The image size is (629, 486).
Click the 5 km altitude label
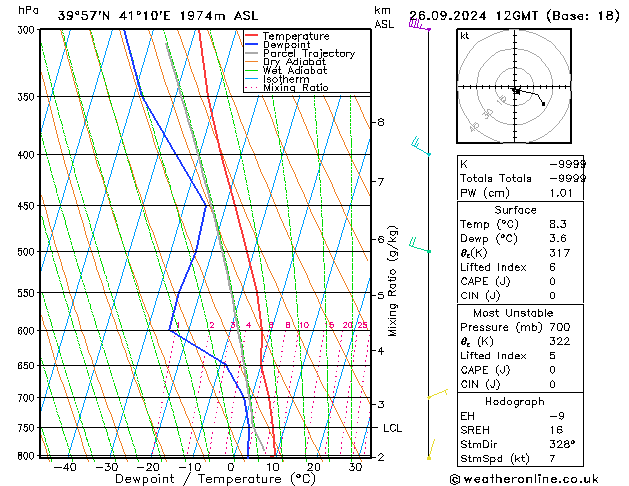coord(380,296)
